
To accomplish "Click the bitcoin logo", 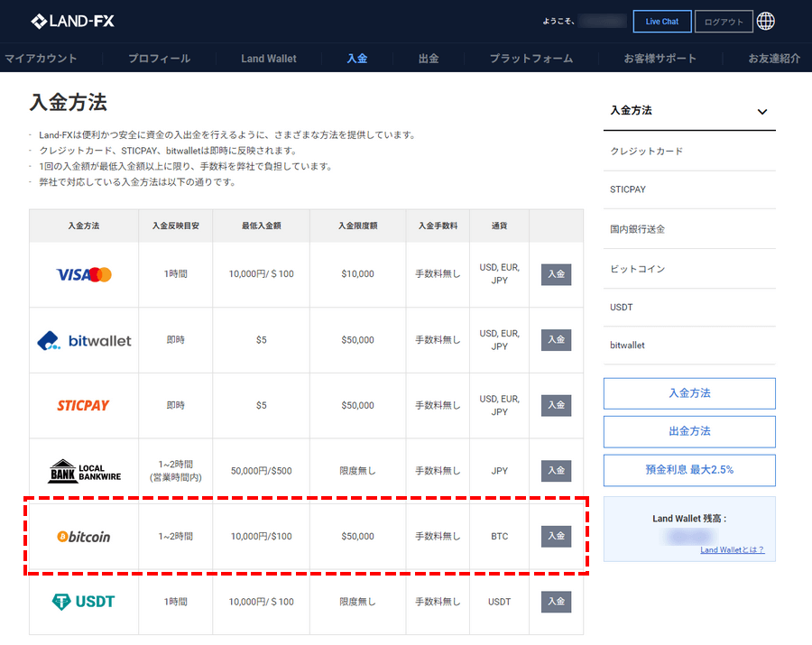I will [84, 537].
